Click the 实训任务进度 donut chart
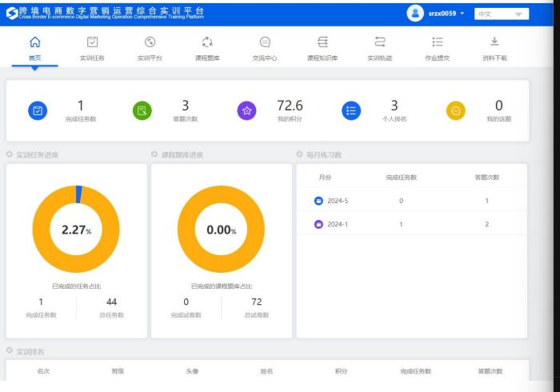 click(77, 230)
